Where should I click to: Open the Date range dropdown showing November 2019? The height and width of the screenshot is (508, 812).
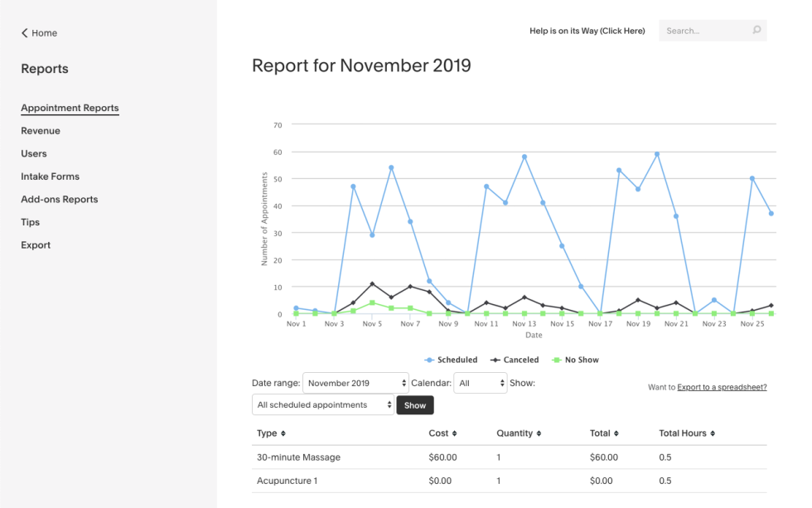pyautogui.click(x=355, y=383)
